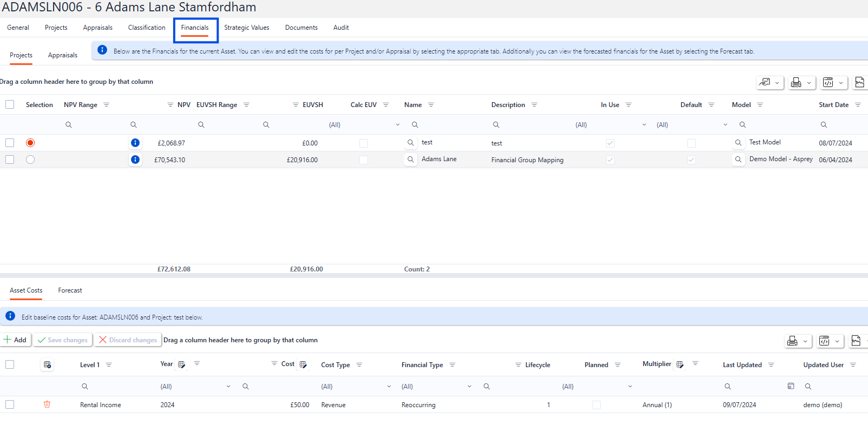Viewport: 868px width, 445px height.
Task: Select the Adams Lane project radio button
Action: click(30, 160)
